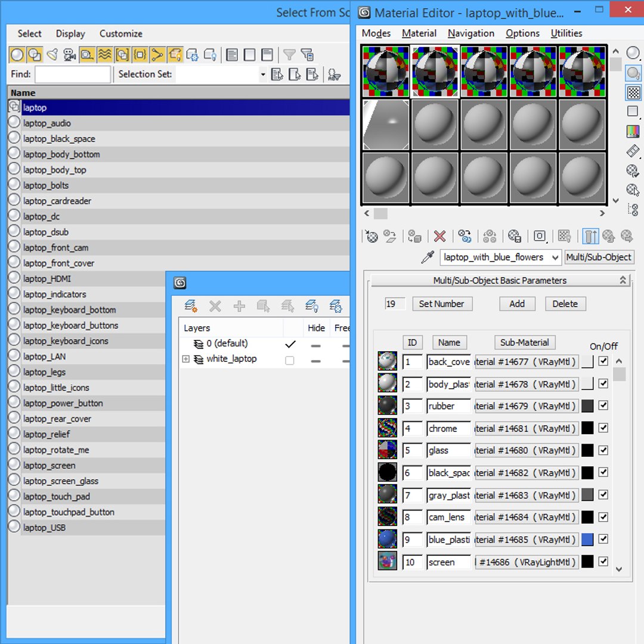Click the red X reset material icon
Image resolution: width=644 pixels, height=644 pixels.
coord(439,236)
